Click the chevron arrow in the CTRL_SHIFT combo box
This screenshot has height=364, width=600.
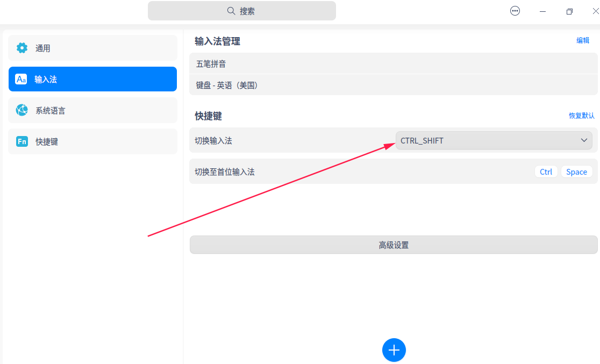[584, 140]
